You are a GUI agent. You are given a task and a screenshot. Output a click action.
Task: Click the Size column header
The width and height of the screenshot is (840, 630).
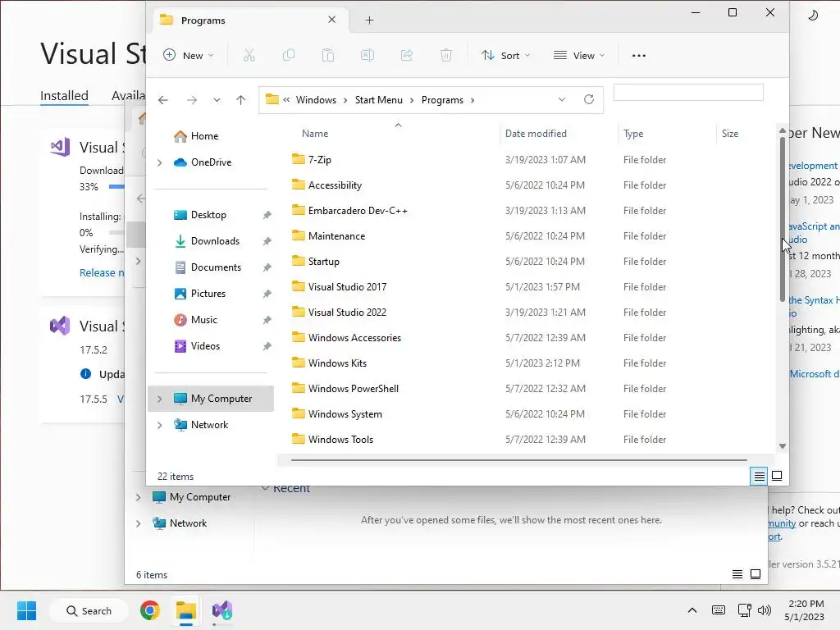click(729, 134)
